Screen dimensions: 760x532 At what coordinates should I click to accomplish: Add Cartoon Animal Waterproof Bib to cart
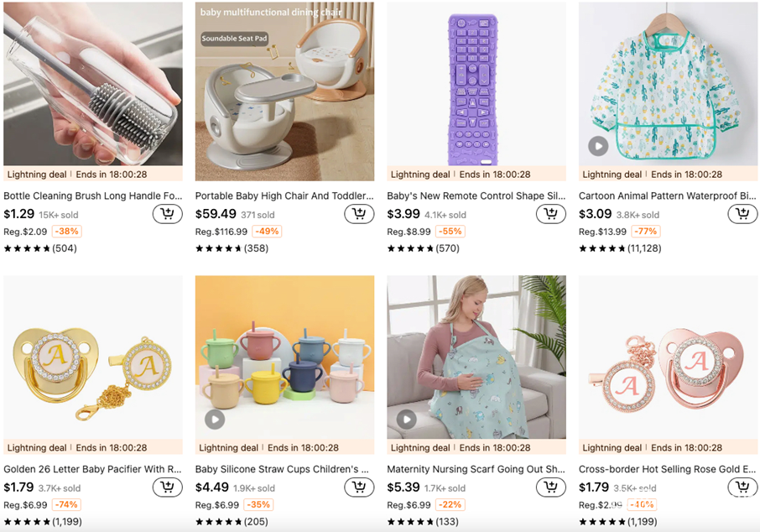742,214
